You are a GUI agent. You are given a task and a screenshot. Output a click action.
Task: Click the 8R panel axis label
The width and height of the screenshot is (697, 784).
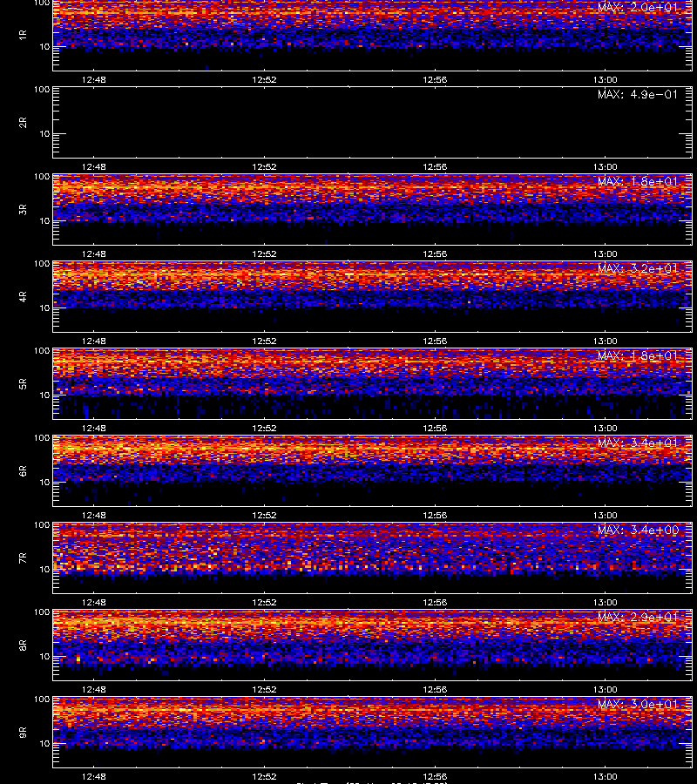point(23,645)
